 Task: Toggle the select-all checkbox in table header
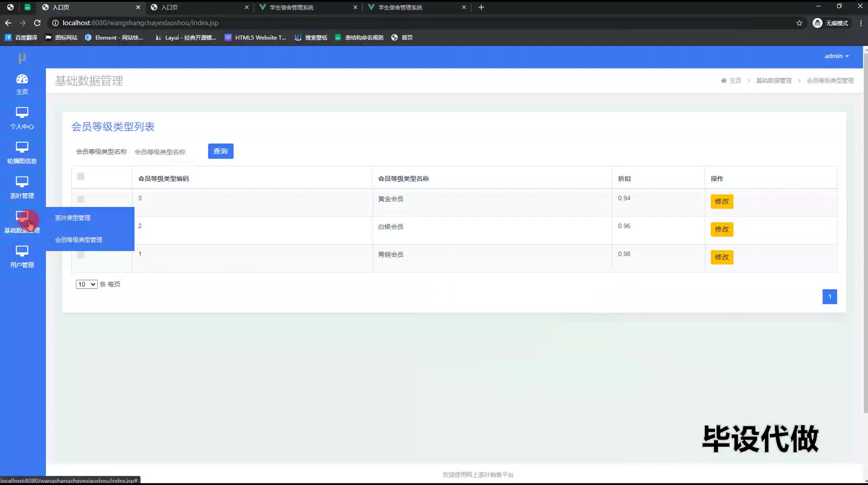point(81,176)
